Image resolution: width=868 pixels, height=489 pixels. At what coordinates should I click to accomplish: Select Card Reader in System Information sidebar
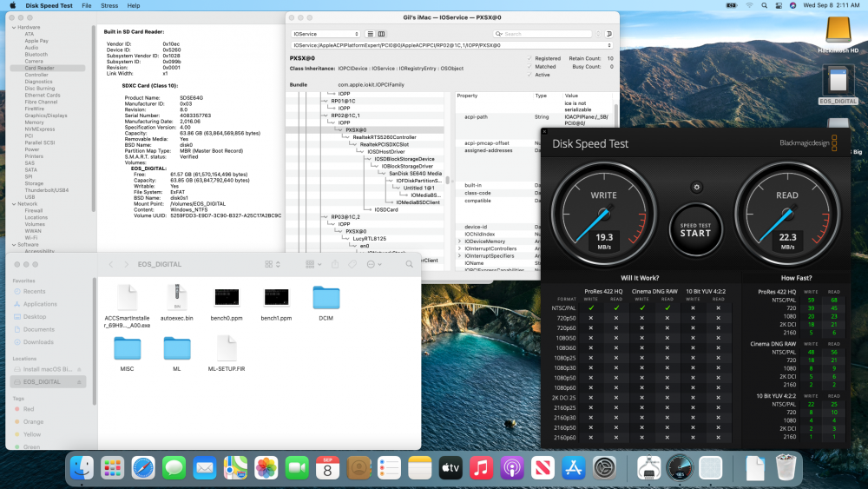click(48, 68)
